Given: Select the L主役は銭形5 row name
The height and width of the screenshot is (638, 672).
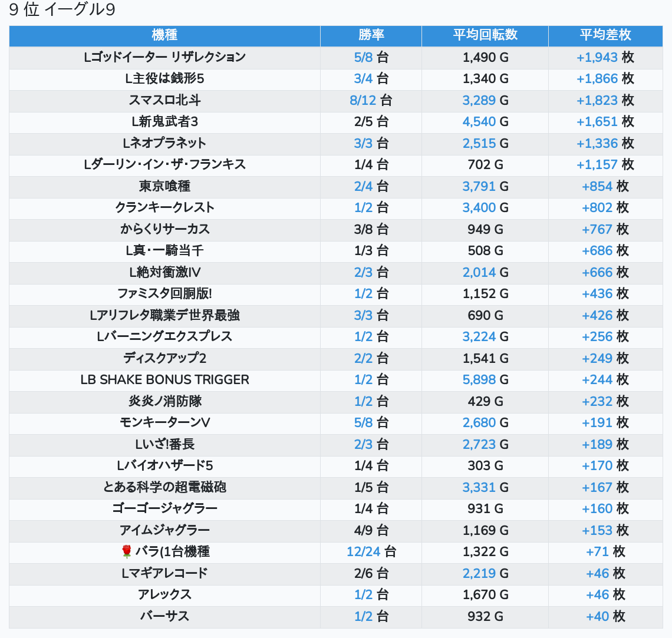Looking at the screenshot, I should point(164,78).
